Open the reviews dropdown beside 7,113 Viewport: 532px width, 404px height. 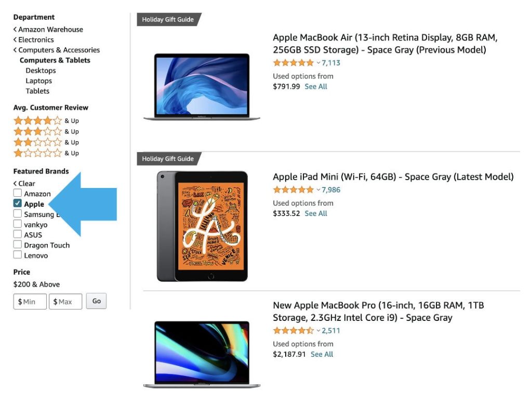[x=318, y=62]
